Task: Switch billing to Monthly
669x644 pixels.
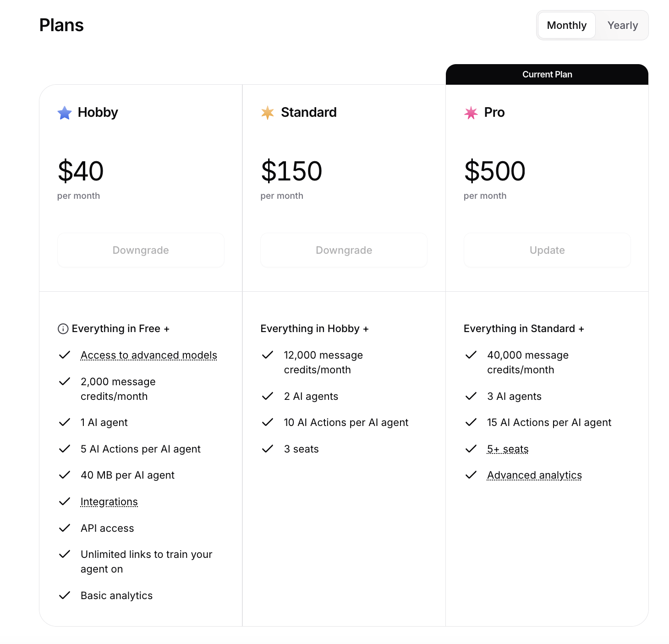Action: 566,25
